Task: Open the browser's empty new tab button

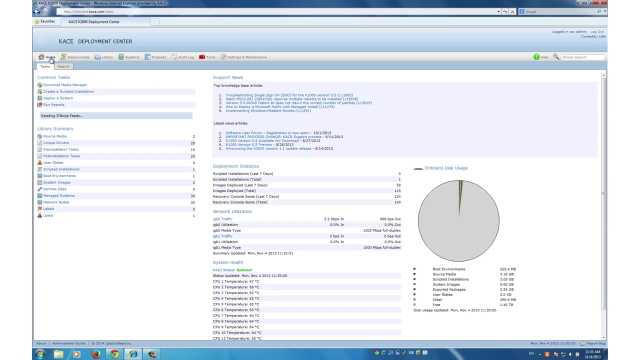Action: tap(155, 22)
